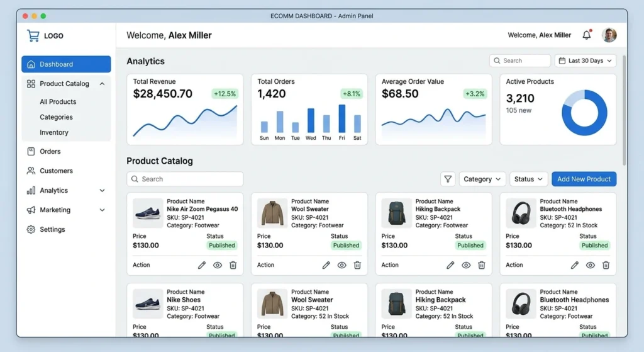Click the Average Order Value line chart
Screen dimensions: 644x352
point(434,123)
